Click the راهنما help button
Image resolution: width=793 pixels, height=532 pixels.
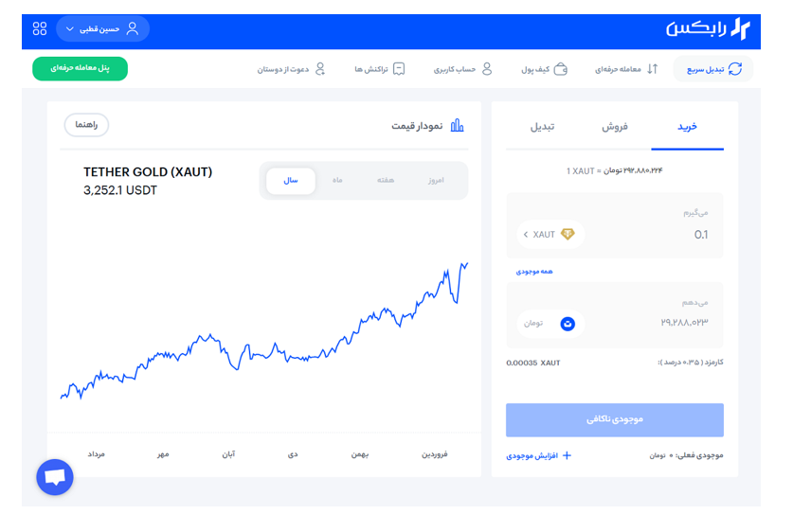[86, 125]
